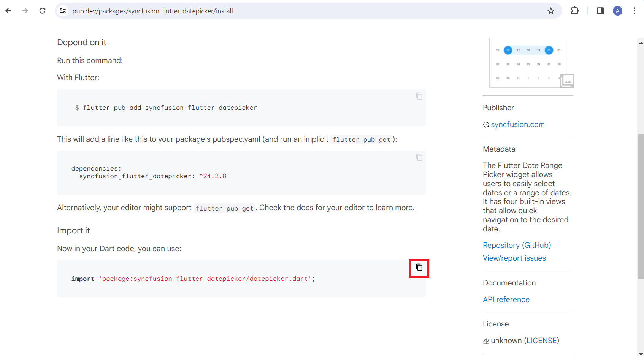Open the API reference link

tap(506, 299)
